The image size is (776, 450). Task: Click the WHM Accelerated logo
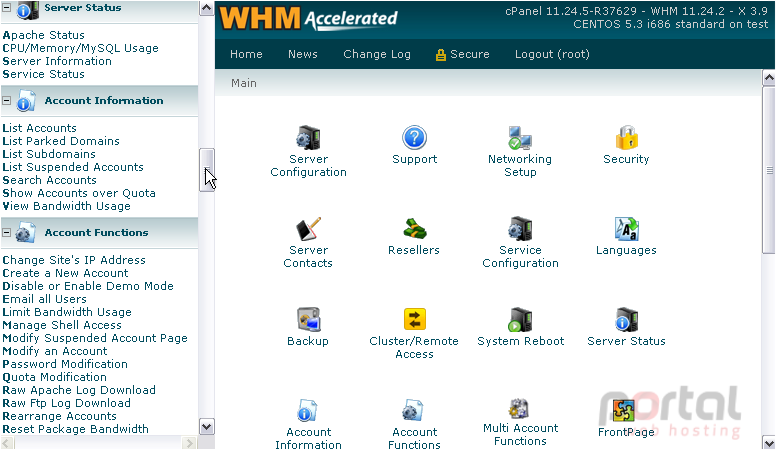pyautogui.click(x=308, y=18)
